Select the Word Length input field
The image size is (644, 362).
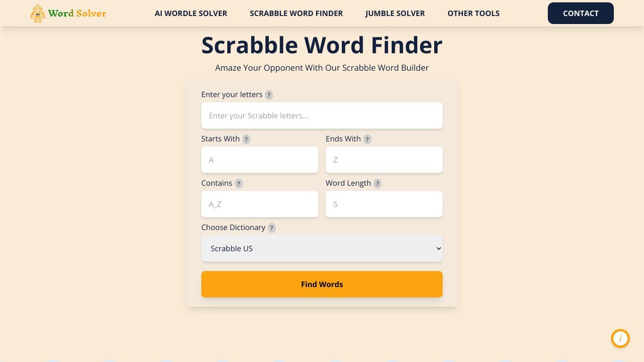[384, 204]
